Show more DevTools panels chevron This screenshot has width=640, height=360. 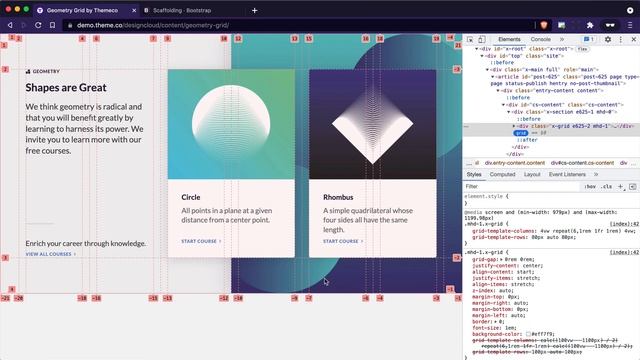(x=562, y=39)
